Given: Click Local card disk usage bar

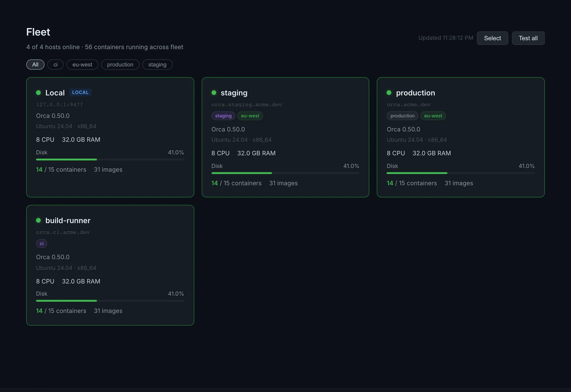Looking at the screenshot, I should 110,159.
